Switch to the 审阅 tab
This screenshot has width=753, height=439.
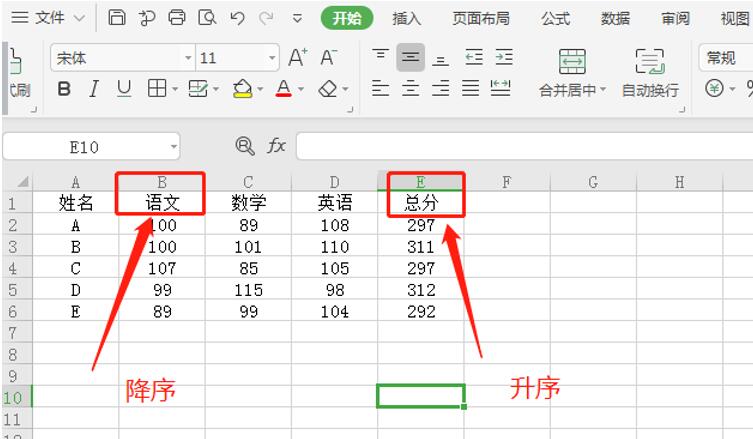(675, 18)
